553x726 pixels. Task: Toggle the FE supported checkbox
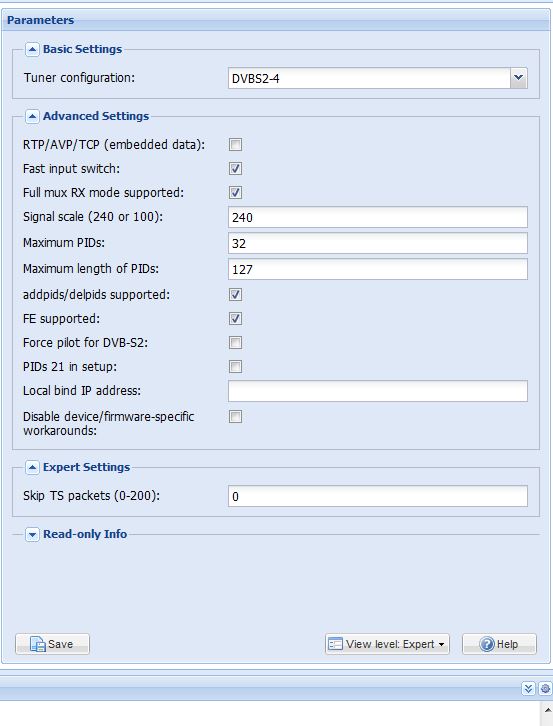235,319
